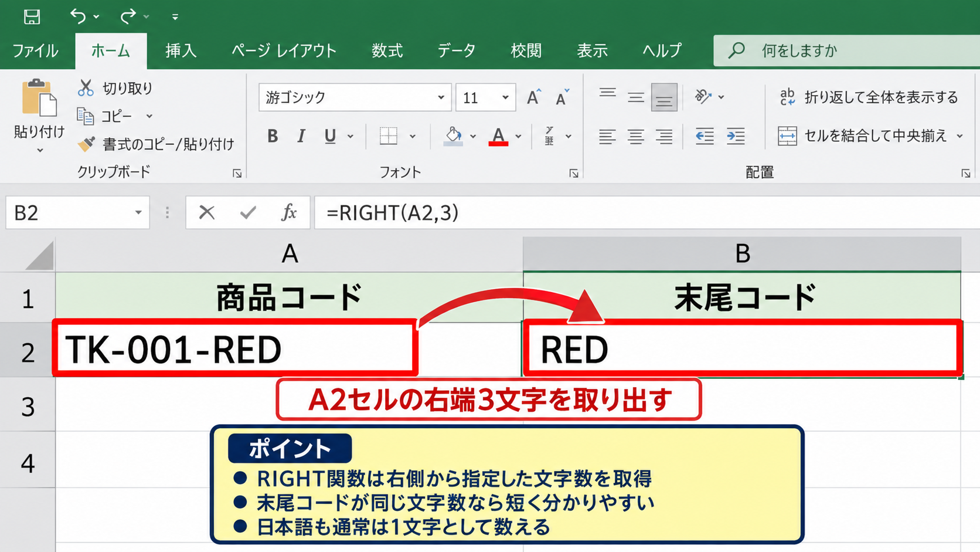Switch to the Data tab (データ)

tap(457, 51)
